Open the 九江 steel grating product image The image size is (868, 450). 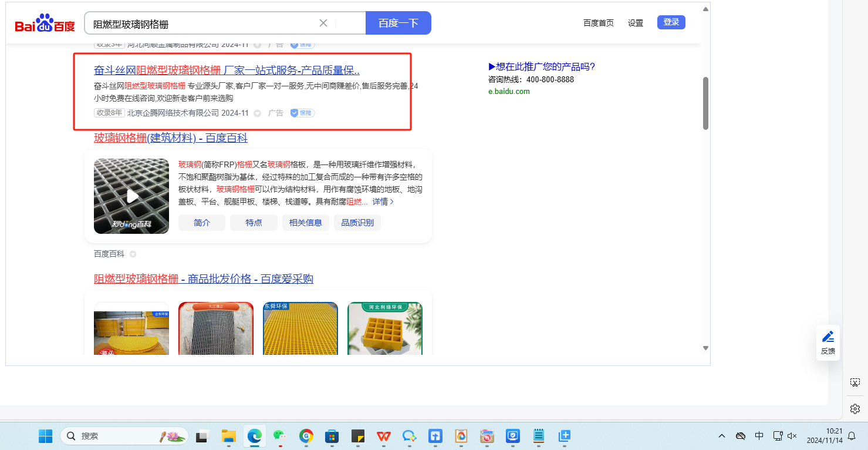point(216,328)
